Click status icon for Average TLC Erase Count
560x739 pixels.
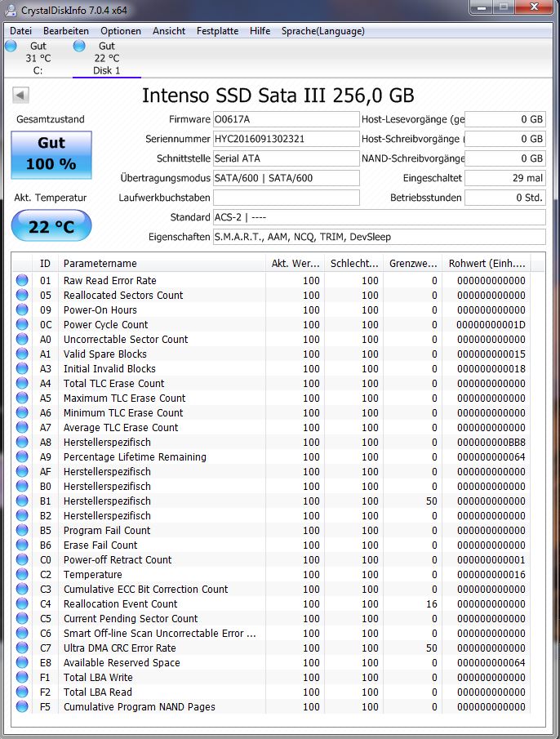click(22, 427)
